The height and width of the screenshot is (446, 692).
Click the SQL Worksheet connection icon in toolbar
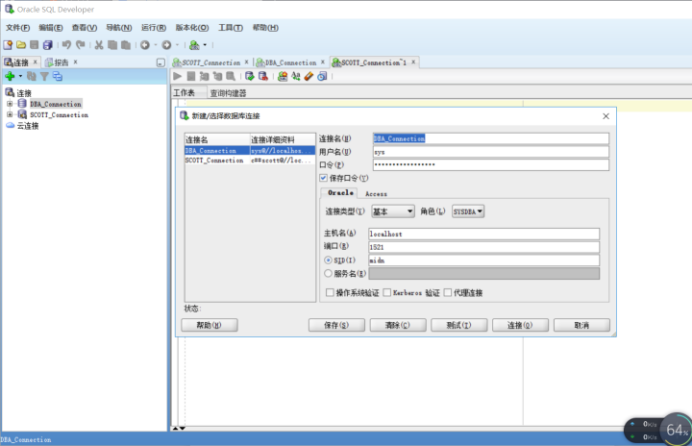194,45
